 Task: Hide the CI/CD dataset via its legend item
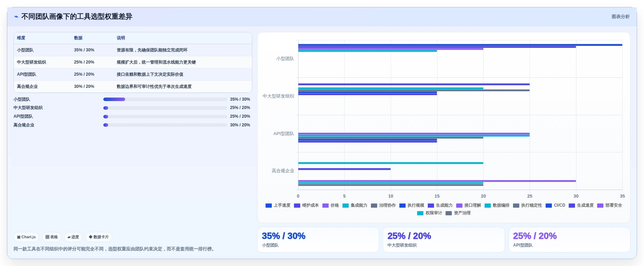point(556,205)
